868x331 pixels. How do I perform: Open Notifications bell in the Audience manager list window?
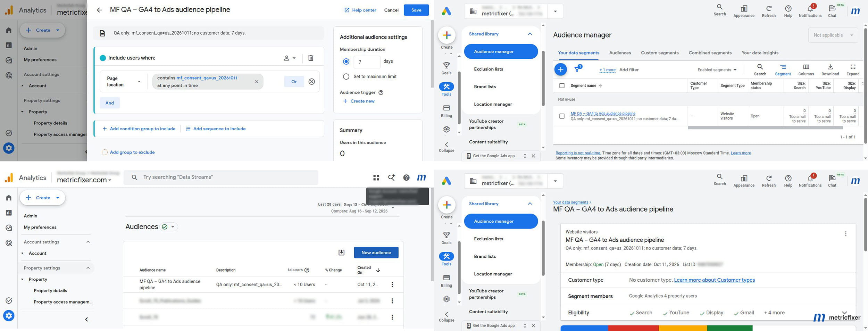[810, 10]
